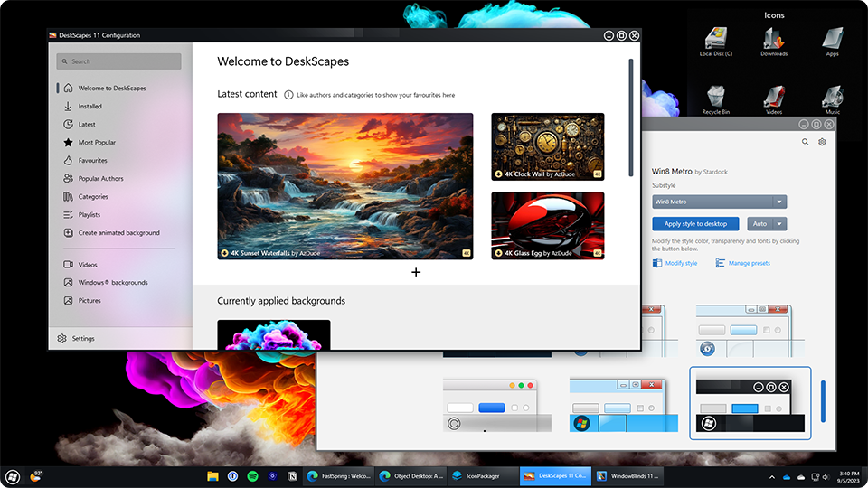Switch to WindowBlinds 11 taskbar item
Image resolution: width=868 pixels, height=488 pixels.
point(627,476)
